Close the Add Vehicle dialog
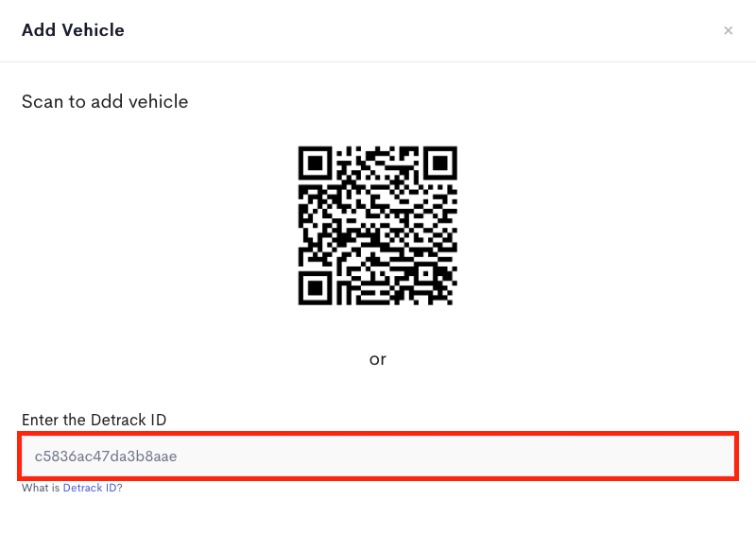 pos(728,31)
